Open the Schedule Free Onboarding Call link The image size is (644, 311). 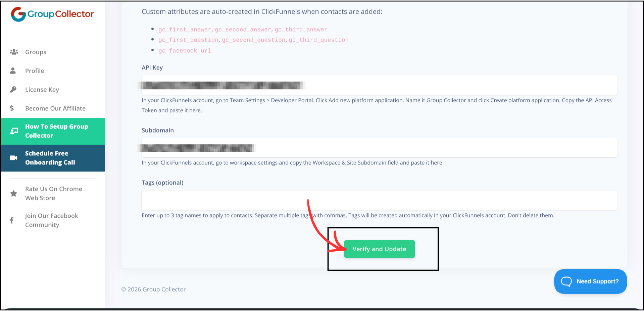click(50, 158)
